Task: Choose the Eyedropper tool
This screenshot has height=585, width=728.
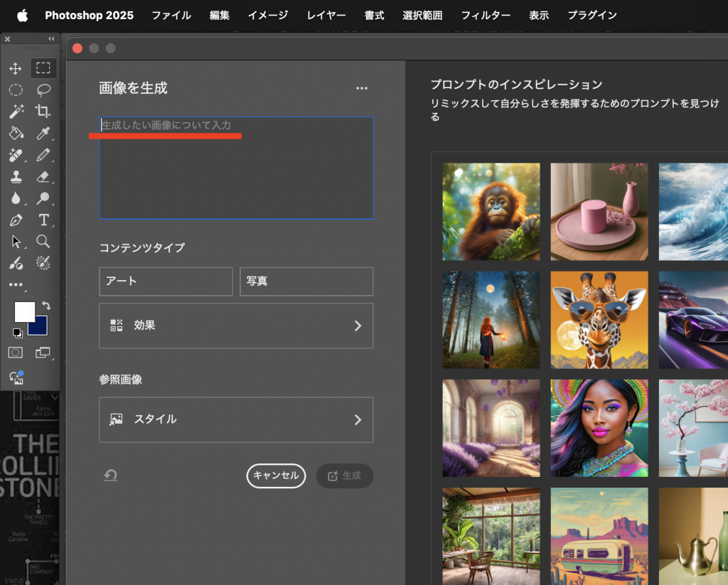Action: click(43, 133)
